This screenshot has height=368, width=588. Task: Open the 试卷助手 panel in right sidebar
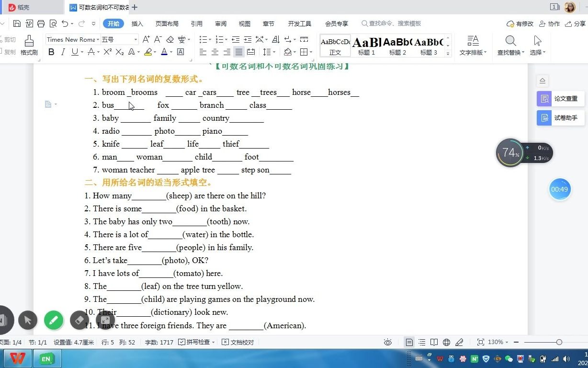[x=560, y=117]
